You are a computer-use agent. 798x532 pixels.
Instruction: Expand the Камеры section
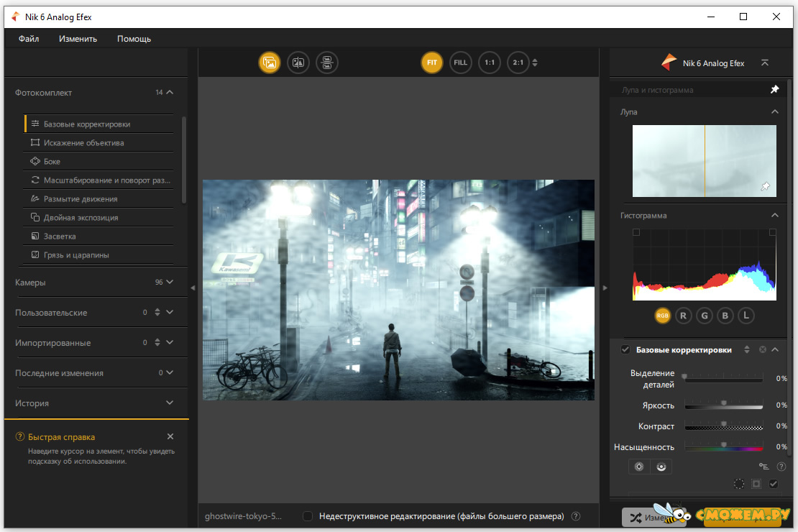pos(170,282)
